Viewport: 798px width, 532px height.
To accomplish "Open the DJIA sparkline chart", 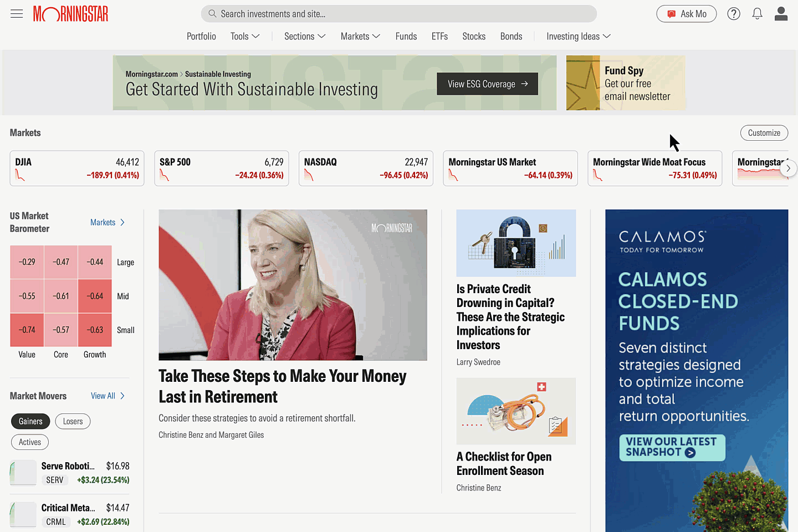I will (x=21, y=176).
